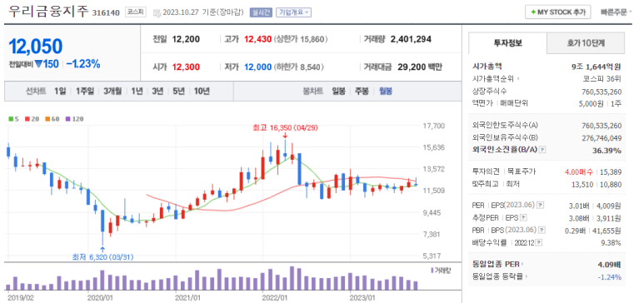Screen dimensions: 644x303
Task: Click the 고가 value 12,430
Action: pos(257,39)
